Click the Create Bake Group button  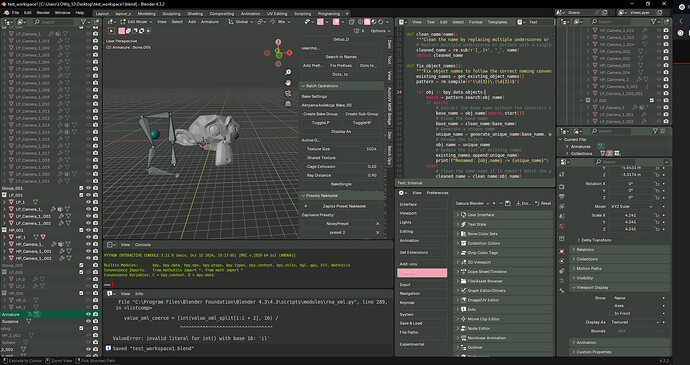(x=320, y=114)
